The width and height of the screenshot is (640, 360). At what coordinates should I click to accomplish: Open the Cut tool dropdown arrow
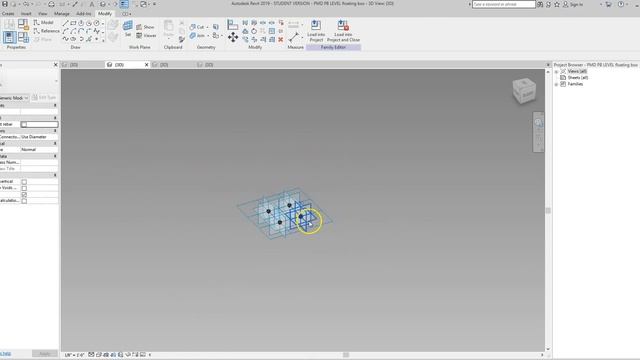207,27
